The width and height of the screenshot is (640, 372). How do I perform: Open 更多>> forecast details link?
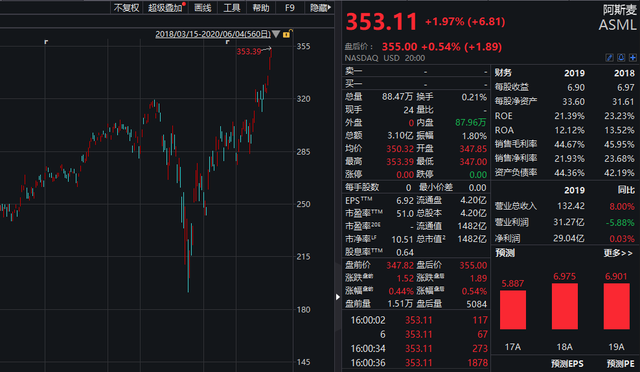pos(618,253)
